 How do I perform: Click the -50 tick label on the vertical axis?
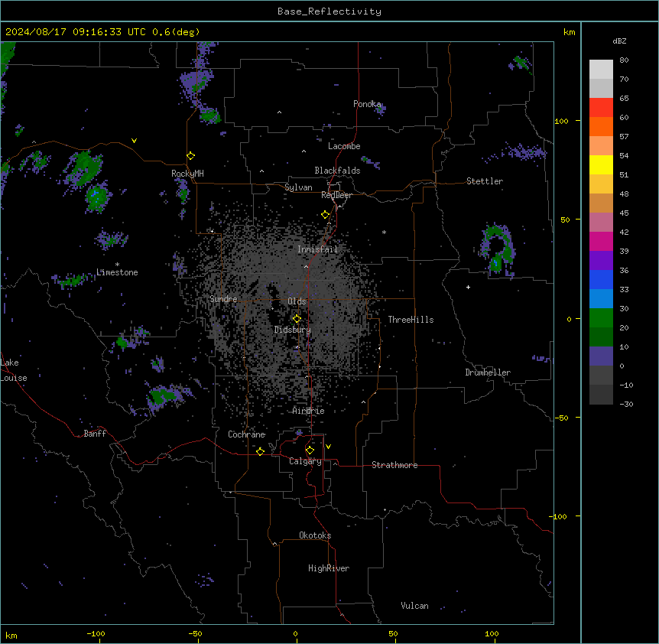pos(560,418)
